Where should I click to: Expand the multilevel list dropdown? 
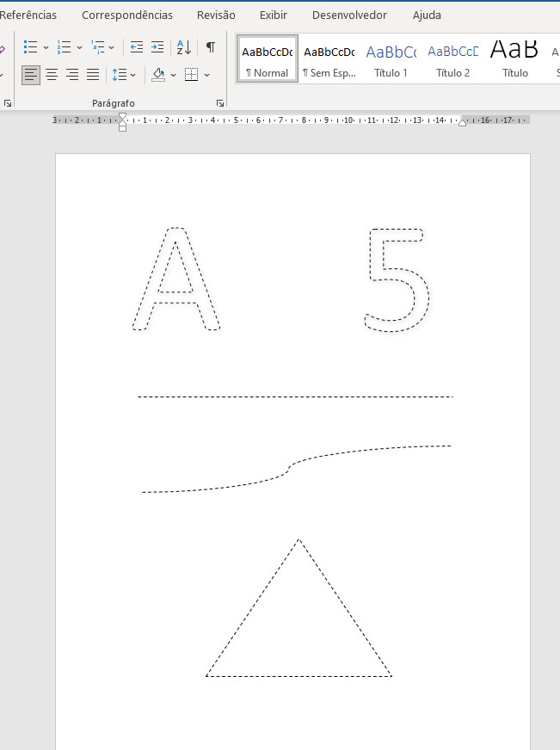point(112,47)
